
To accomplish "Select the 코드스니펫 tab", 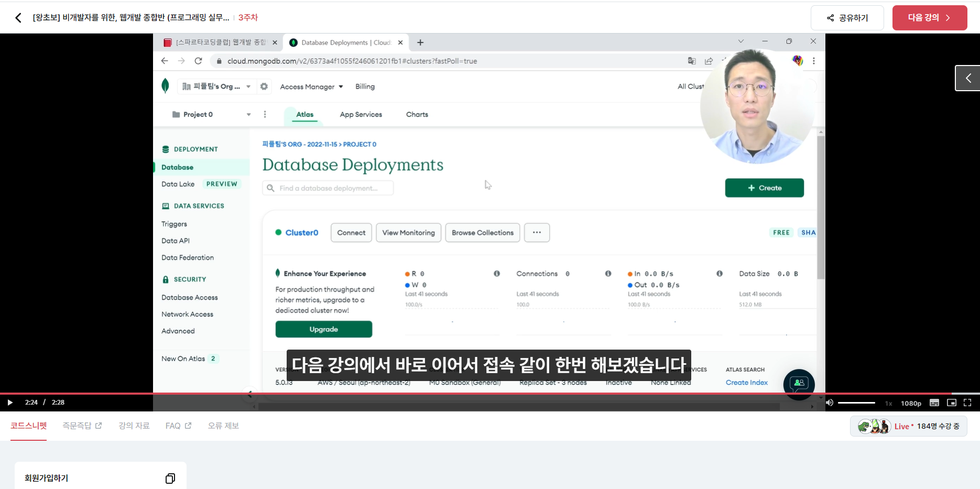I will point(28,426).
